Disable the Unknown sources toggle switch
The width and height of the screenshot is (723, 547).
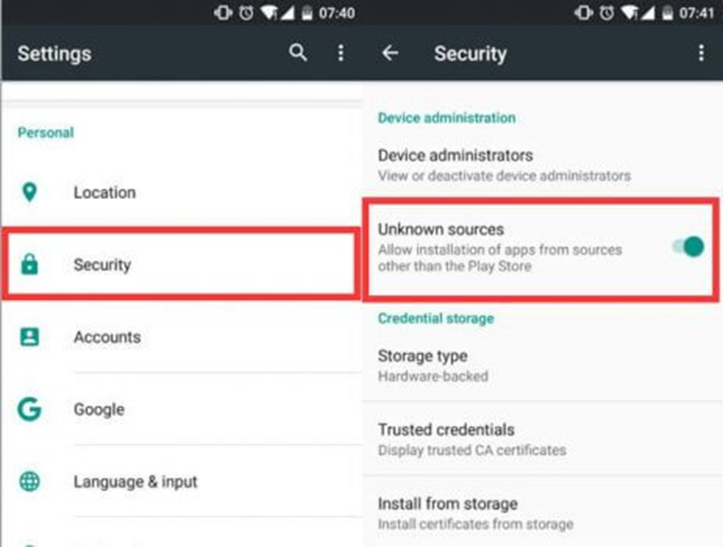coord(688,247)
